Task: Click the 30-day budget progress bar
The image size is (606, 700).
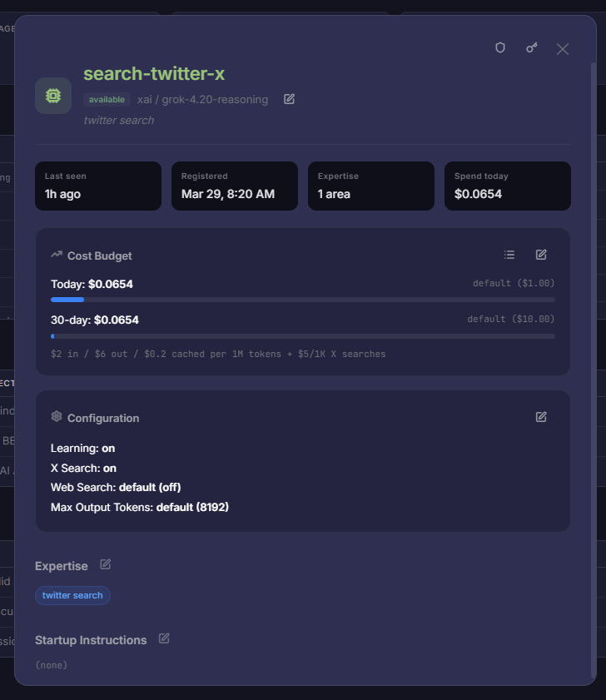Action: (x=302, y=336)
